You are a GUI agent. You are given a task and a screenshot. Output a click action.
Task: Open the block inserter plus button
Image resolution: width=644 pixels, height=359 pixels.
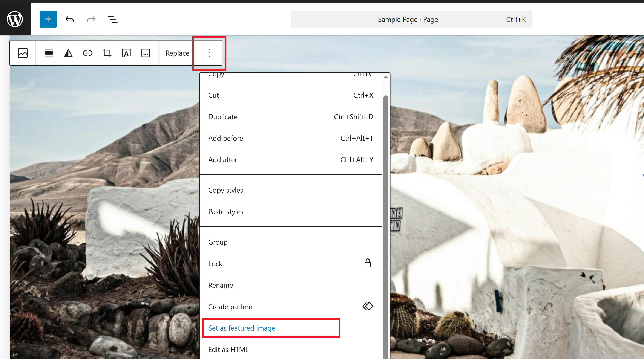click(x=48, y=19)
